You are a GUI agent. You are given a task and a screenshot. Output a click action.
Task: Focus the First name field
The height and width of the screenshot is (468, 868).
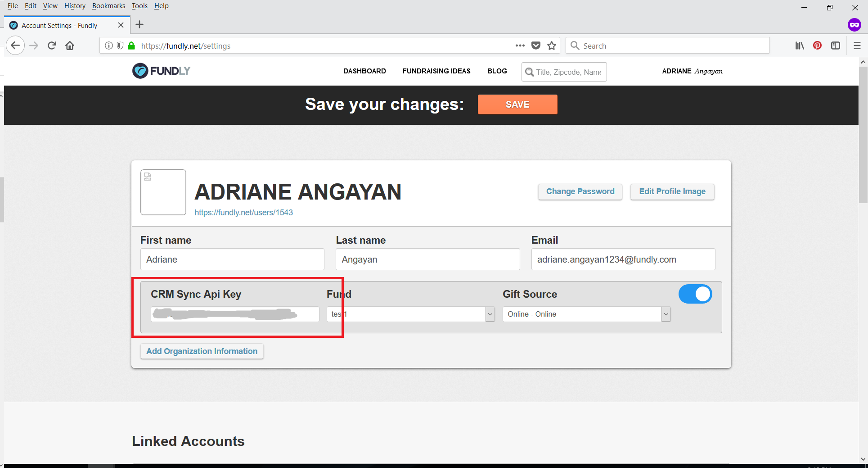pyautogui.click(x=232, y=259)
